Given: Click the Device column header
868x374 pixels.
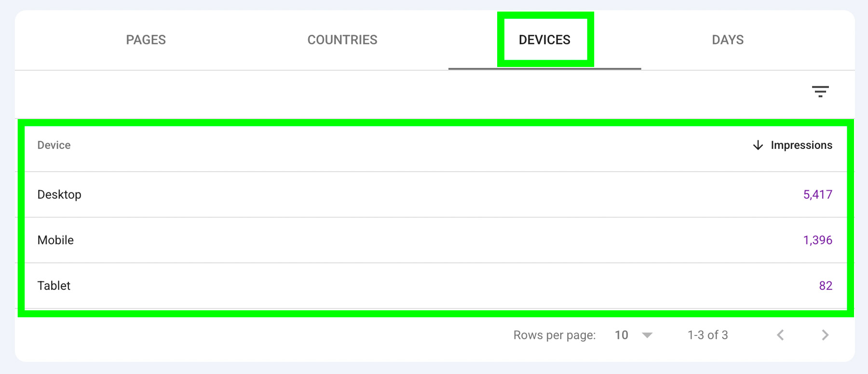Looking at the screenshot, I should (x=54, y=145).
